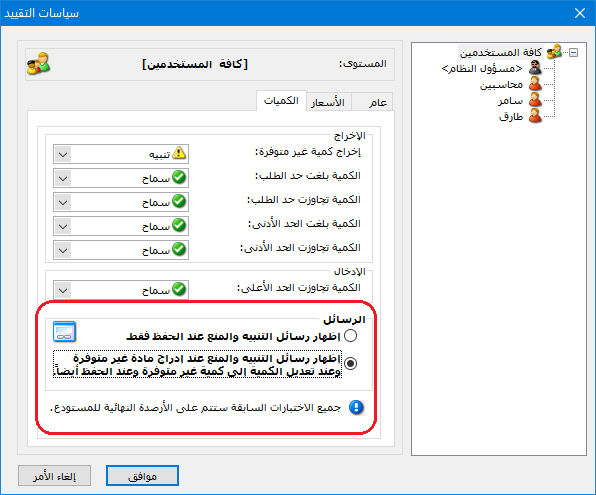Open dropdown for الكمية تجاوزت الحد الأدنى
596x495 pixels.
click(63, 250)
